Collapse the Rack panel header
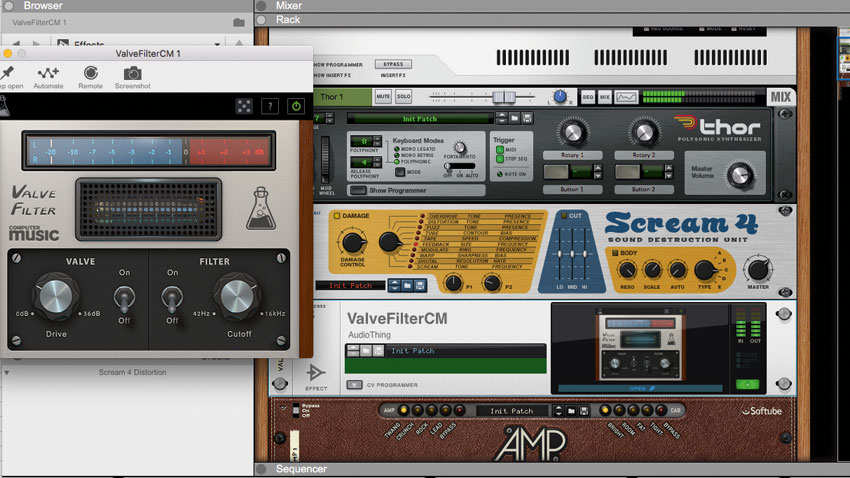This screenshot has width=850, height=478. (261, 20)
